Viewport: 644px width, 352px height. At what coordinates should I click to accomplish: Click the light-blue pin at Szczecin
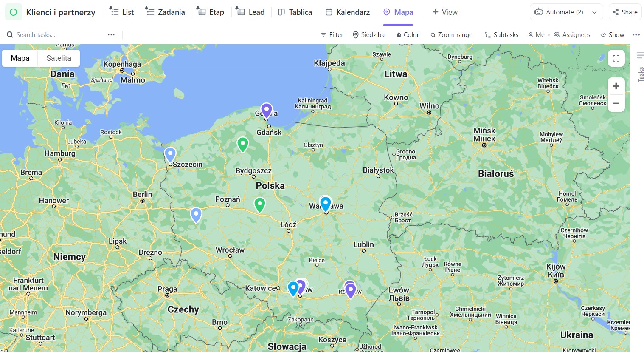(x=170, y=155)
